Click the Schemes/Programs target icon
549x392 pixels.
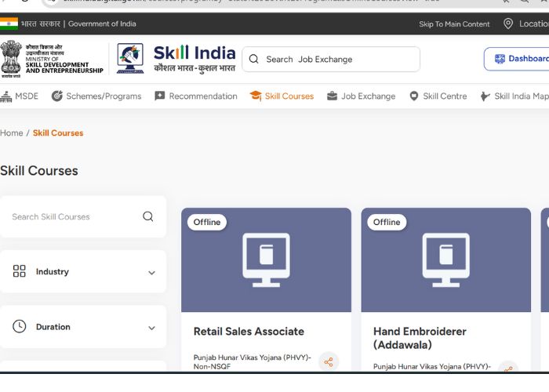[x=57, y=96]
